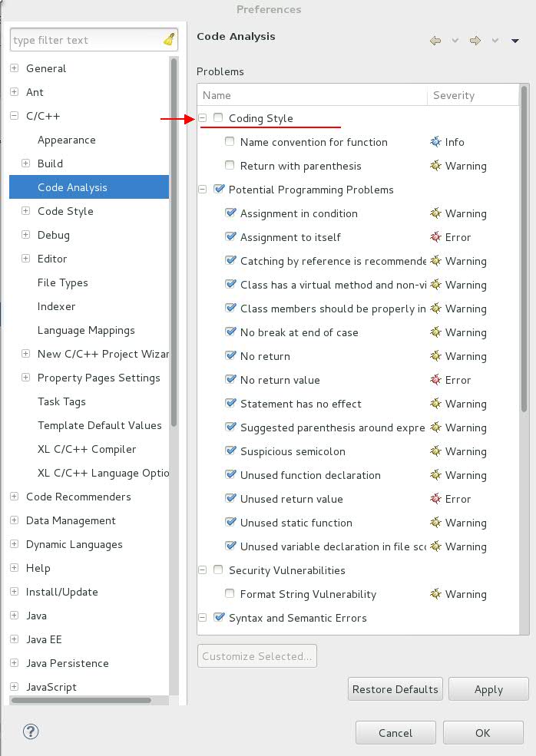Click the back navigation arrow icon

pyautogui.click(x=435, y=41)
